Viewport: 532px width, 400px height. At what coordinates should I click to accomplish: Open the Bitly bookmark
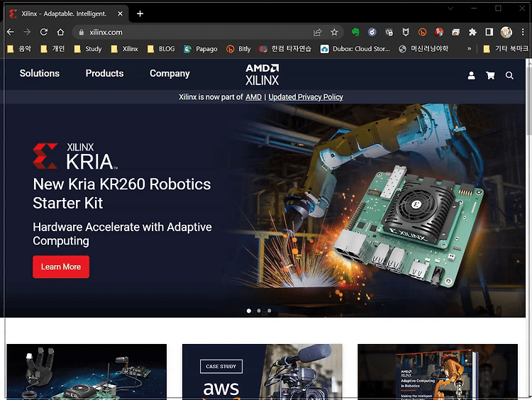pos(238,49)
